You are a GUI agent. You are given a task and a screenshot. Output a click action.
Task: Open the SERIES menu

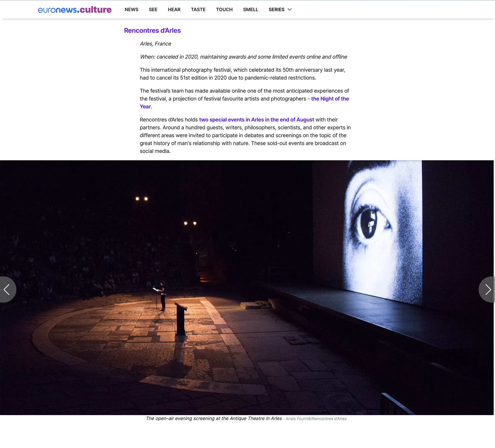(x=280, y=10)
